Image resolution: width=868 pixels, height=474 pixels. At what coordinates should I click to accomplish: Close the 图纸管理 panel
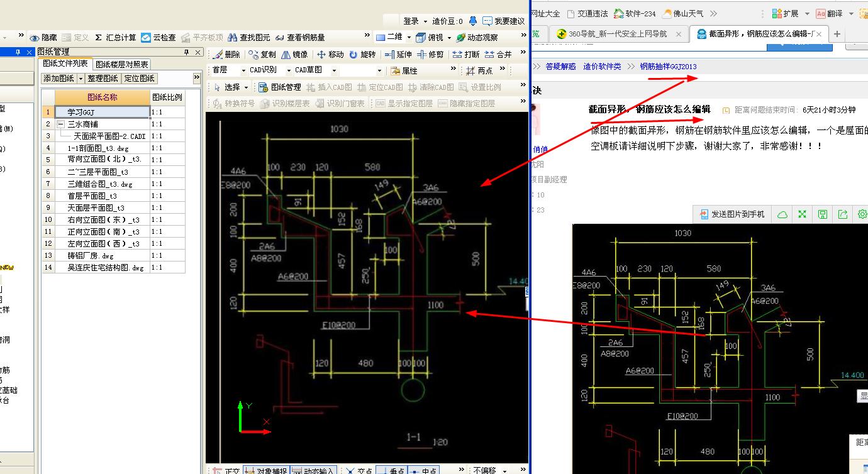point(198,52)
